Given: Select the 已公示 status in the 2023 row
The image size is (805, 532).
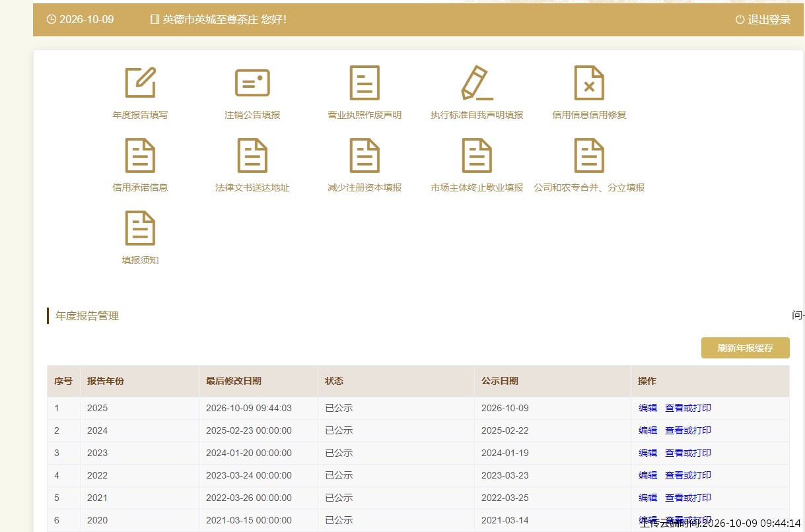Looking at the screenshot, I should point(339,453).
